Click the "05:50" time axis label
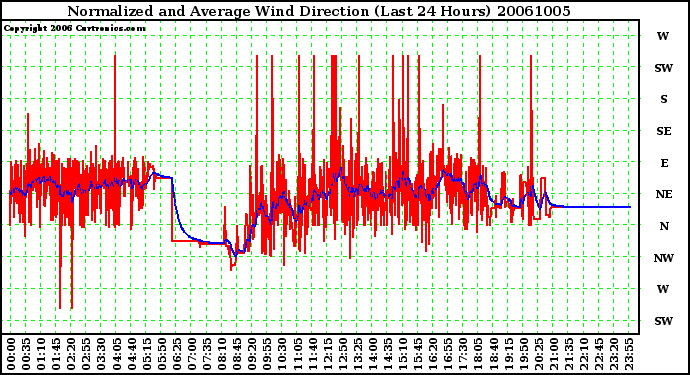This screenshot has height=375, width=690. [x=161, y=354]
